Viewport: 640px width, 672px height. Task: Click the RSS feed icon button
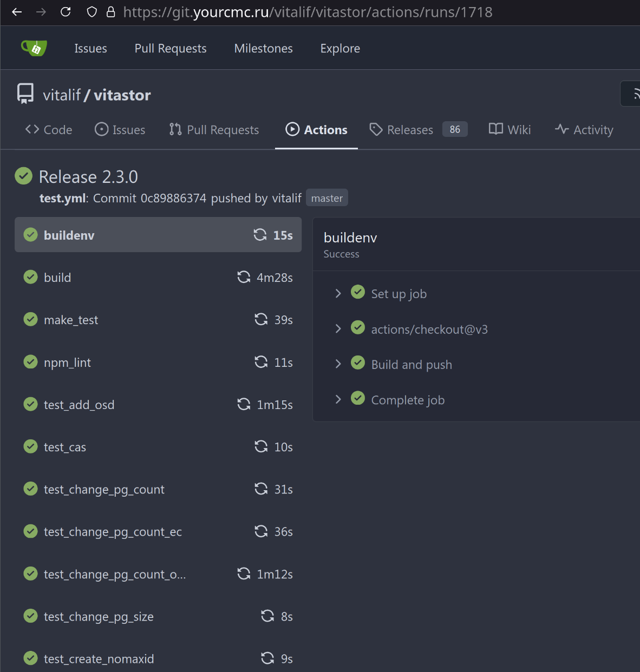pyautogui.click(x=635, y=94)
